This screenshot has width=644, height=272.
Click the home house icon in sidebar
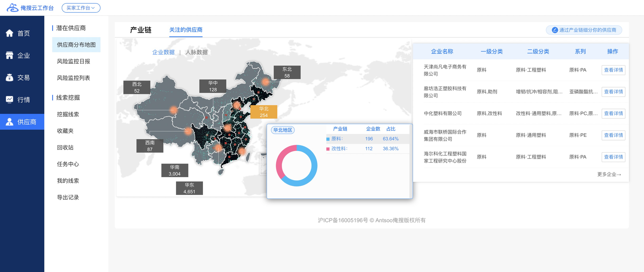click(9, 33)
